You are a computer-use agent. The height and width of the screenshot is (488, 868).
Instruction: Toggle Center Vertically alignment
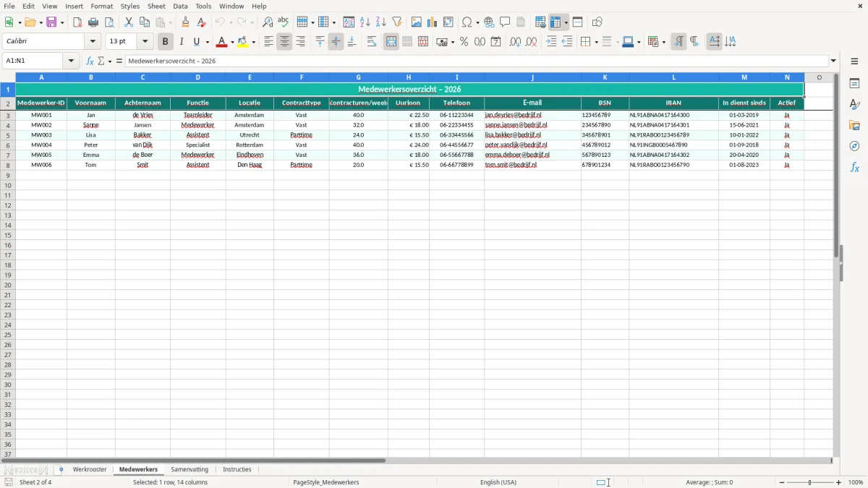pyautogui.click(x=336, y=42)
